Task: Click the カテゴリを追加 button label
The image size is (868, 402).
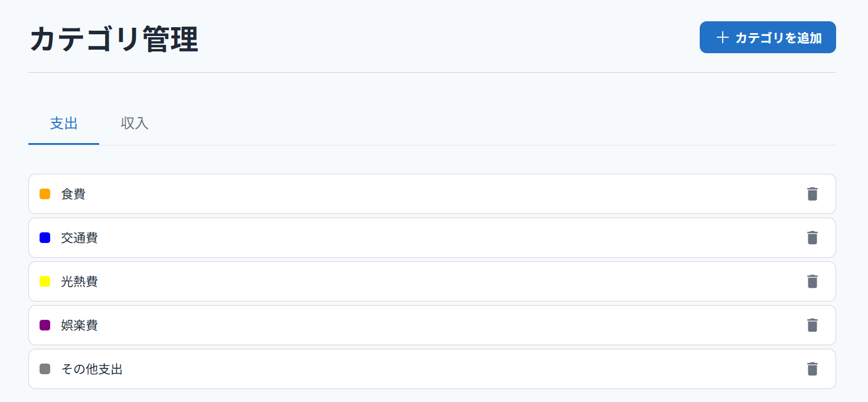Action: [x=778, y=38]
